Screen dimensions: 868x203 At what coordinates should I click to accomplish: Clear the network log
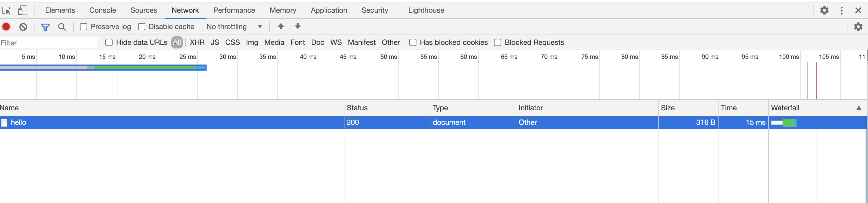coord(23,27)
